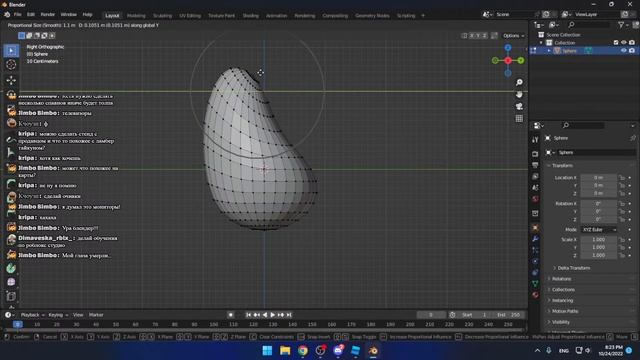Click the viewport zoom magnifier icon
The image size is (640, 360).
click(x=519, y=82)
